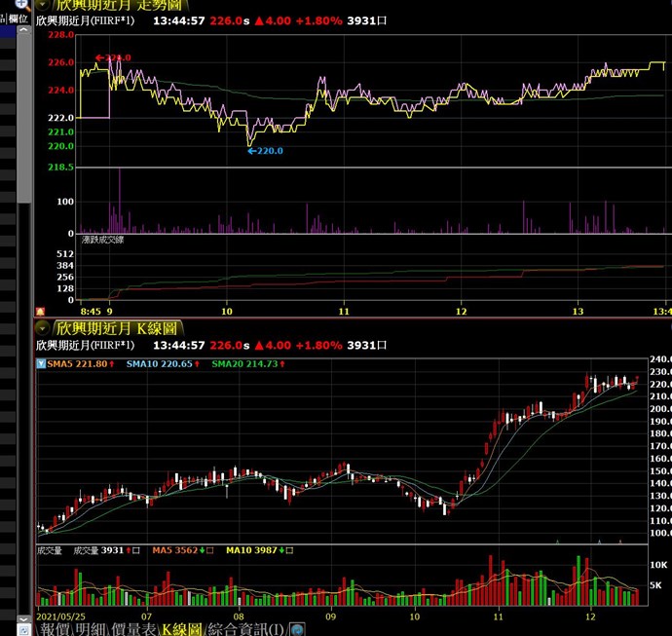Expand the SMA indicator settings dropdown
The image size is (672, 636).
41,363
